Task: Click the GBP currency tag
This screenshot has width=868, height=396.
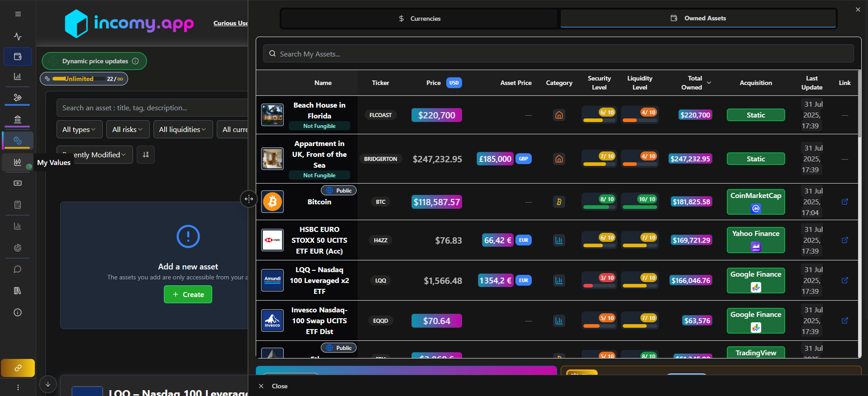Action: point(523,159)
